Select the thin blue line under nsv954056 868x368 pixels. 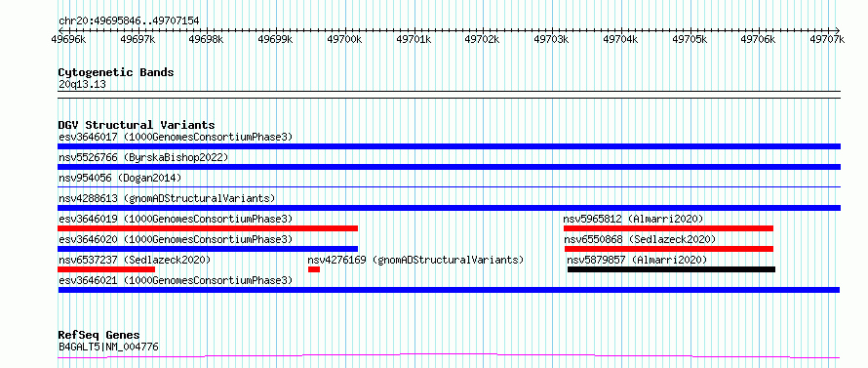click(449, 186)
